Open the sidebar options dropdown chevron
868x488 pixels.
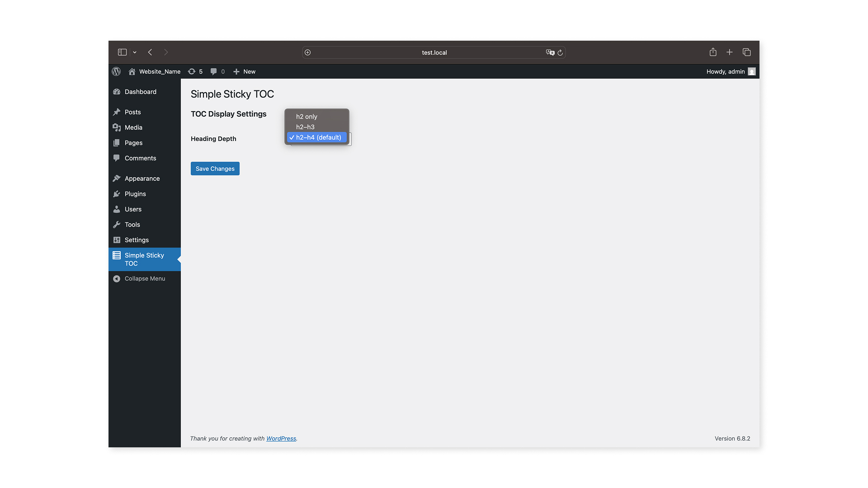tap(135, 52)
